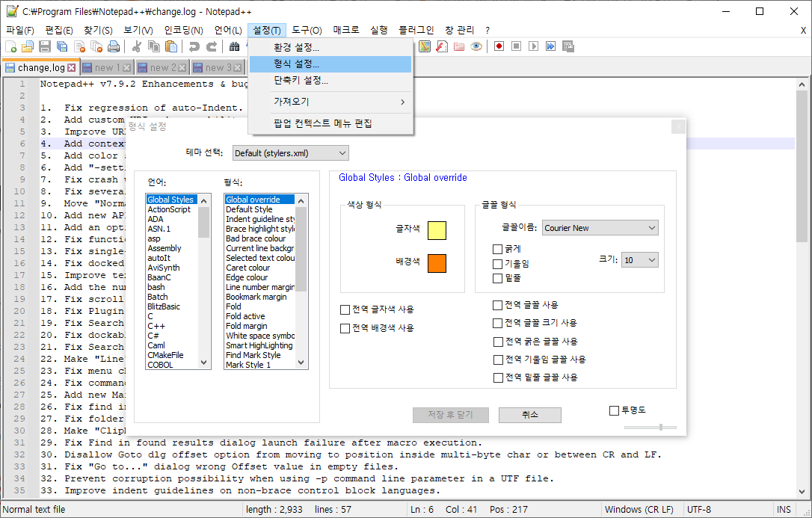This screenshot has width=812, height=518.
Task: Click style list scroll up arrow
Action: tap(301, 200)
